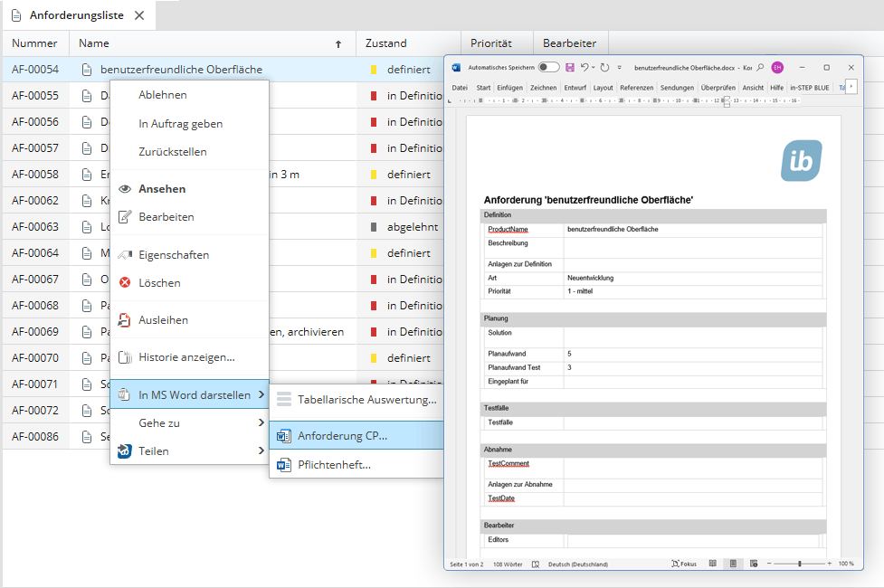Close the Anforderungsliste tab with the X

click(138, 15)
